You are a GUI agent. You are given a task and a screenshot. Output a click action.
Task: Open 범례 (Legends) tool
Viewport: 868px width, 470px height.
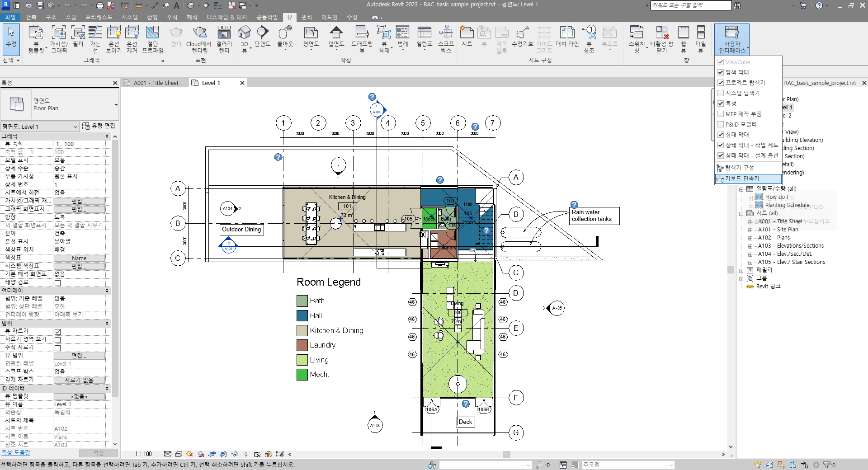pyautogui.click(x=402, y=38)
